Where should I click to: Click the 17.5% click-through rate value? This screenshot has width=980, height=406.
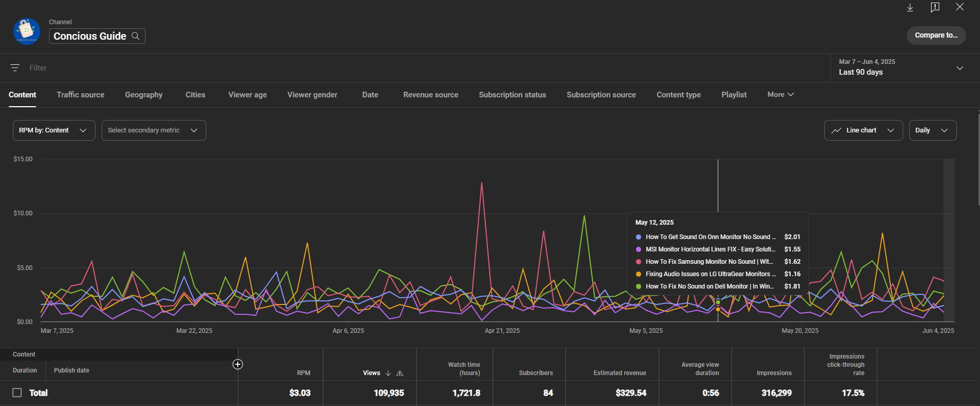point(853,393)
